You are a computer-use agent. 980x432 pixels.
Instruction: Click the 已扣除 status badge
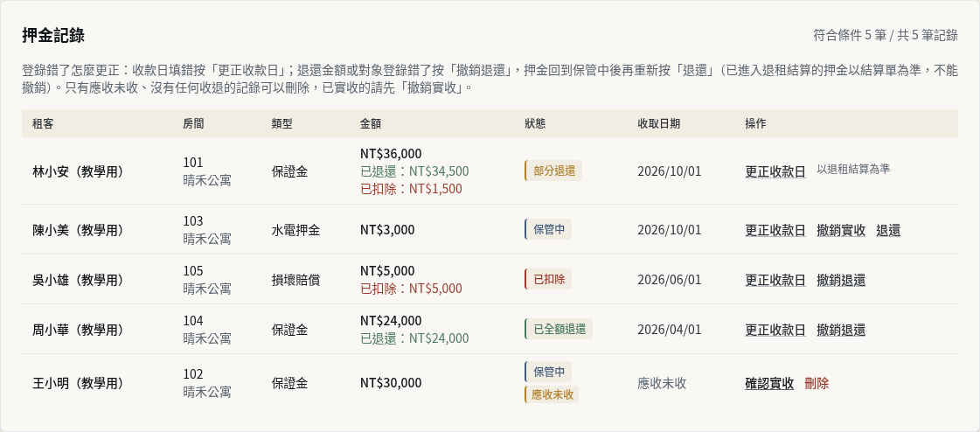tap(548, 279)
